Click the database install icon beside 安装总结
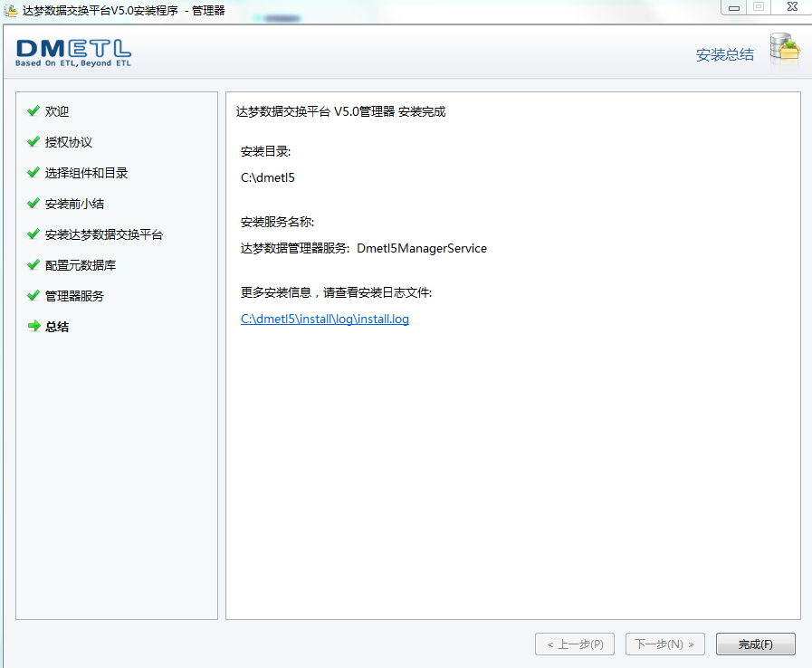Image resolution: width=812 pixels, height=668 pixels. point(785,51)
